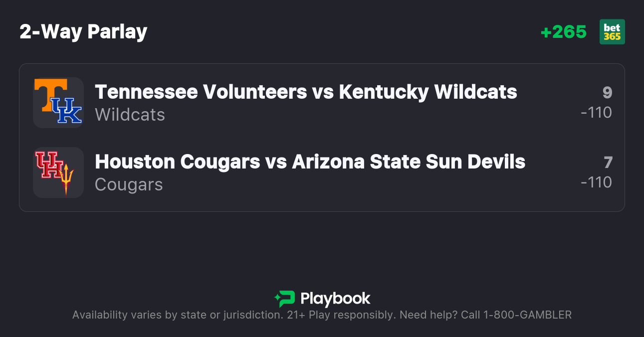Open the Tennessee Volunteers vs Kentucky Wildcats matchup
Screen dimensions: 644x337
(x=306, y=92)
